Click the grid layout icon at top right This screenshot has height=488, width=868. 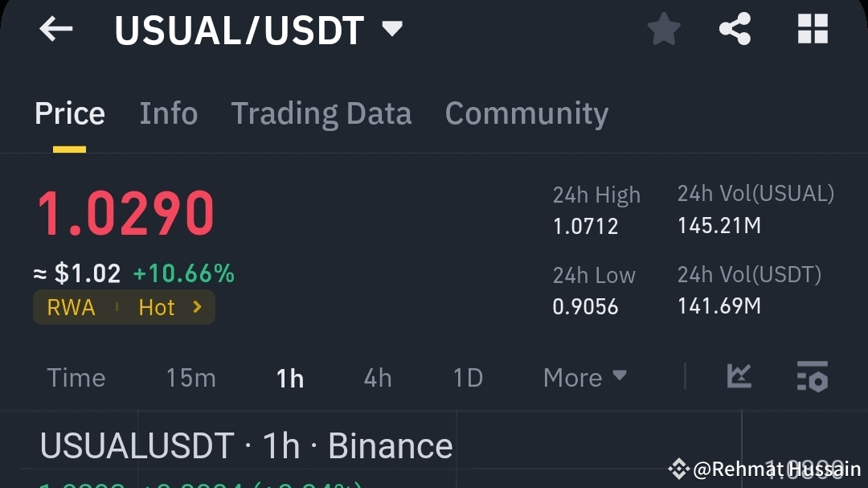click(813, 28)
